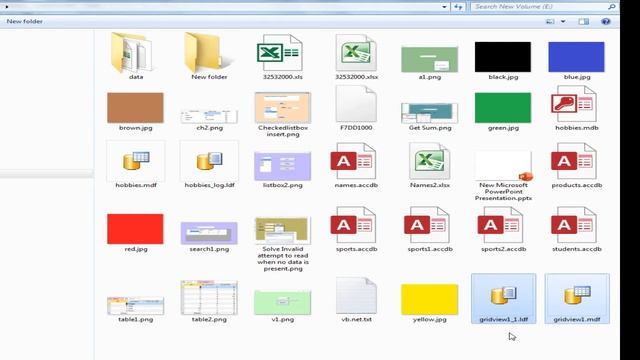Viewport: 640px width, 360px height.
Task: Select the table2.png thumbnail
Action: tap(209, 298)
